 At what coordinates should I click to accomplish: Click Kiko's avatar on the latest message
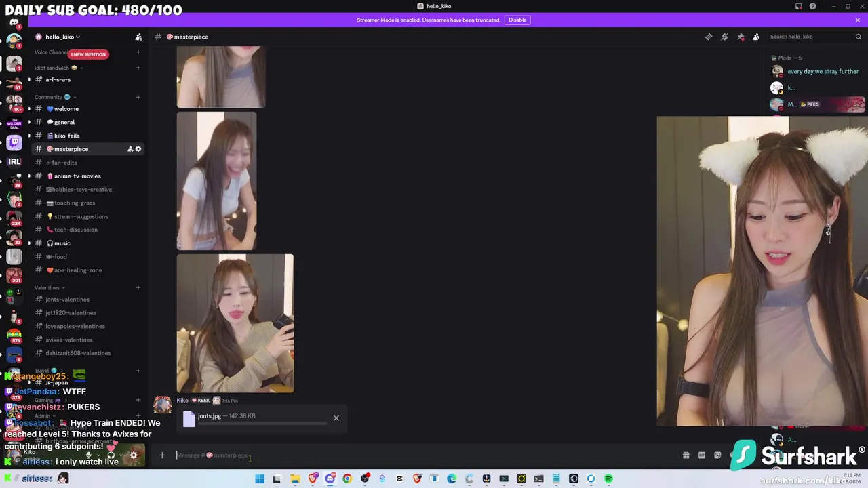click(163, 405)
